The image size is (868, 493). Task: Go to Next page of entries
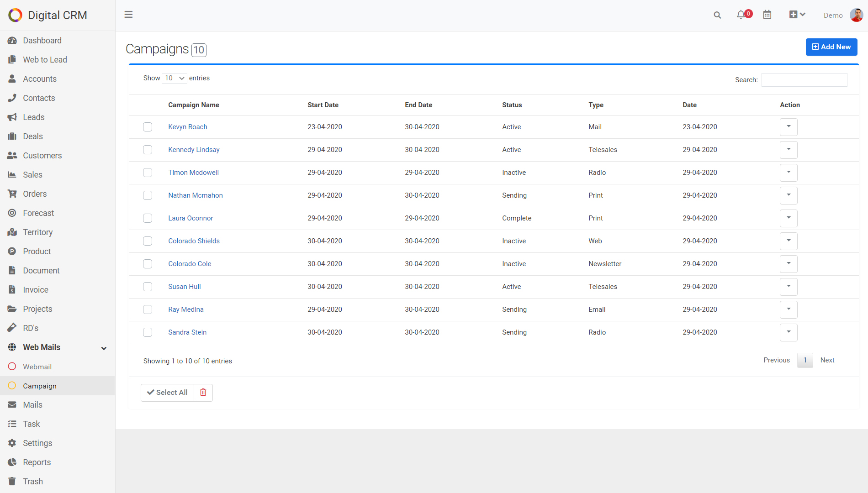[827, 360]
